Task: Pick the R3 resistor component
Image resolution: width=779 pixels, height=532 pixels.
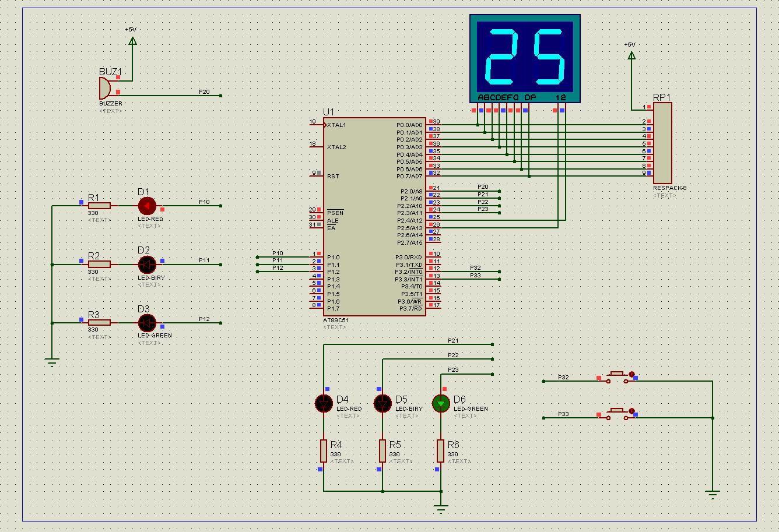Action: click(99, 322)
